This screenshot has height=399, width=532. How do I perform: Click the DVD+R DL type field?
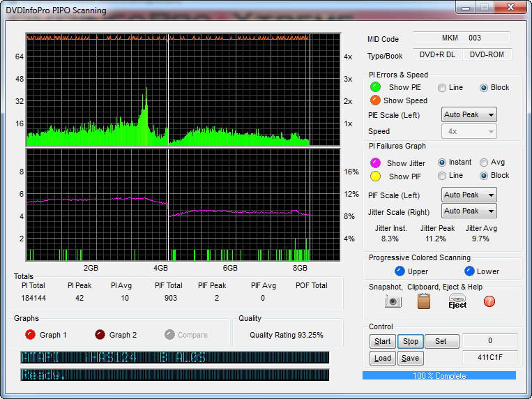[437, 54]
